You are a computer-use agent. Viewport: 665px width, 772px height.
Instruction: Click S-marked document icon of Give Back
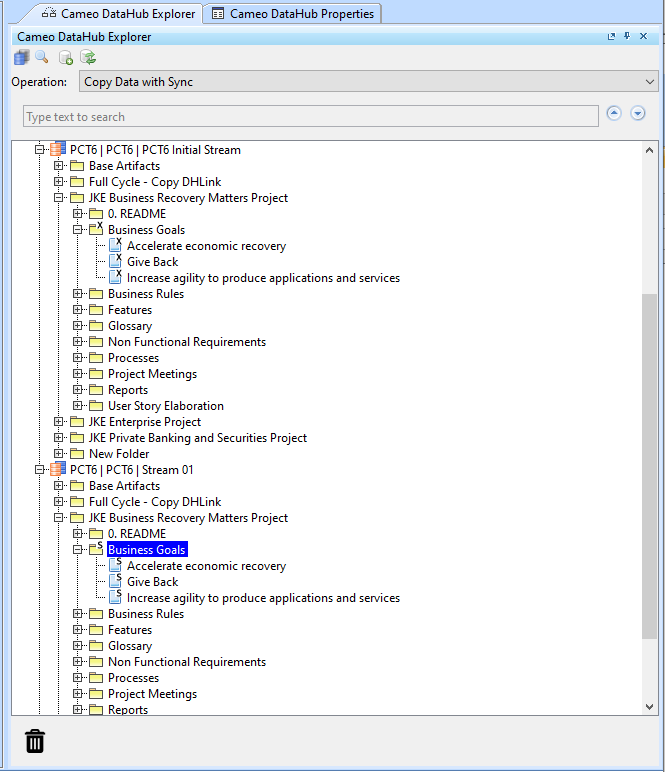coord(115,581)
